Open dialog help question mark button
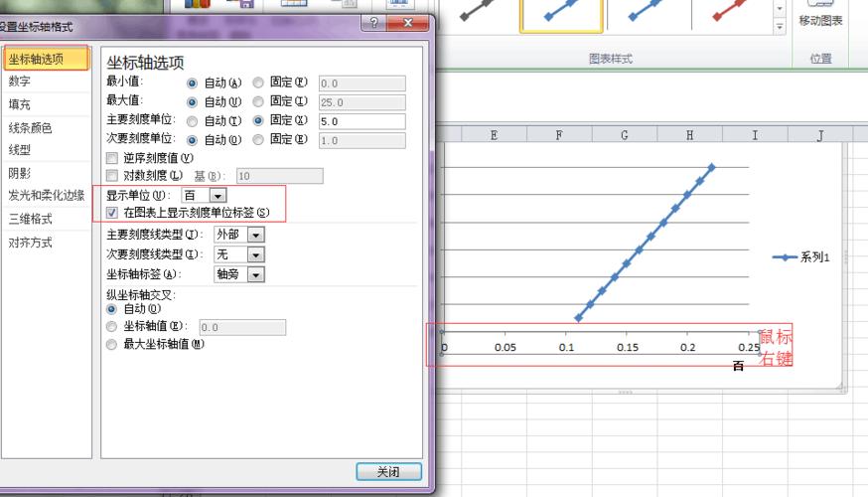This screenshot has width=868, height=497. click(372, 23)
